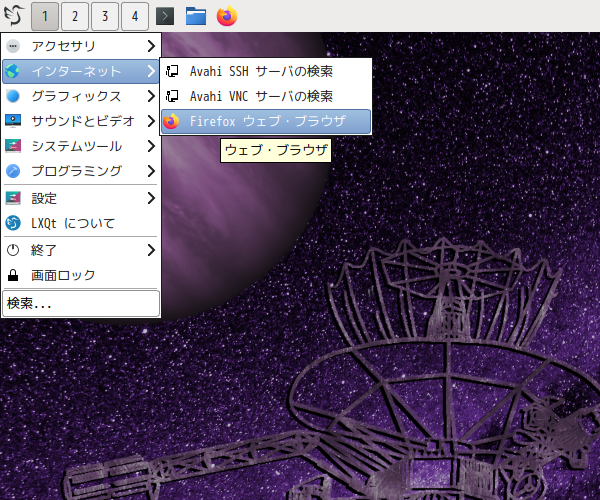Open the 終了 leave menu
This screenshot has height=500, width=600.
pos(80,250)
